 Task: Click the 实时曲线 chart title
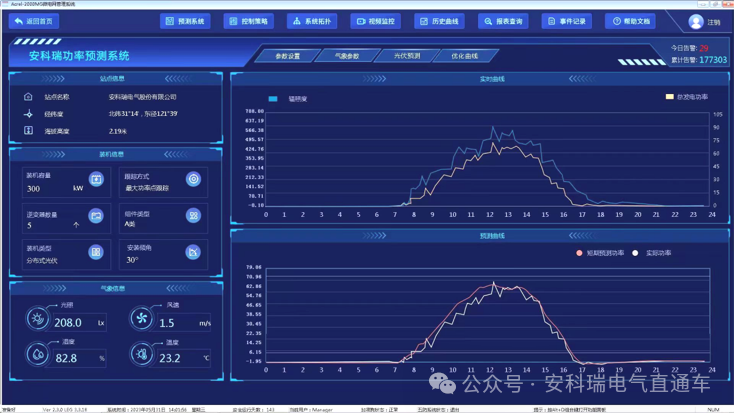[492, 79]
